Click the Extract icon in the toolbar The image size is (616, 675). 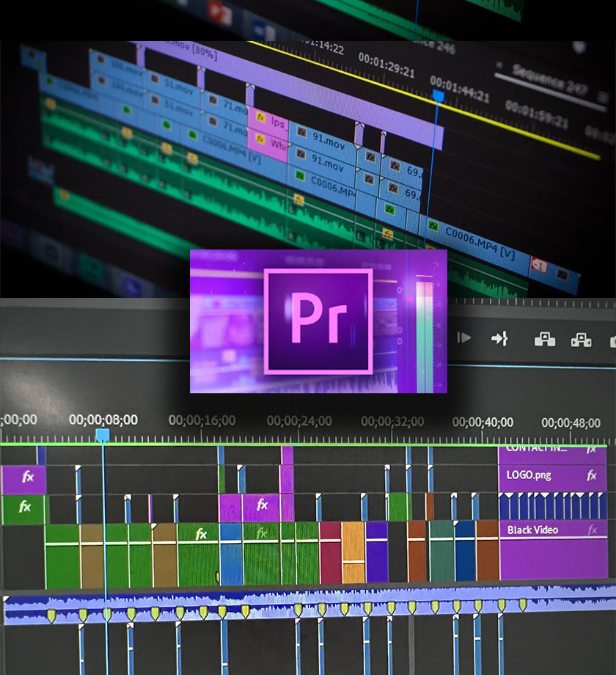579,339
